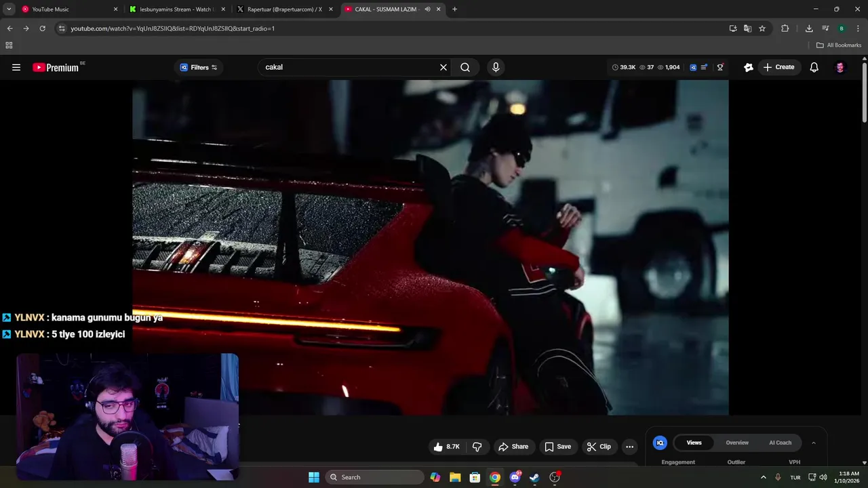
Task: Click the video player to pause
Action: pyautogui.click(x=430, y=247)
